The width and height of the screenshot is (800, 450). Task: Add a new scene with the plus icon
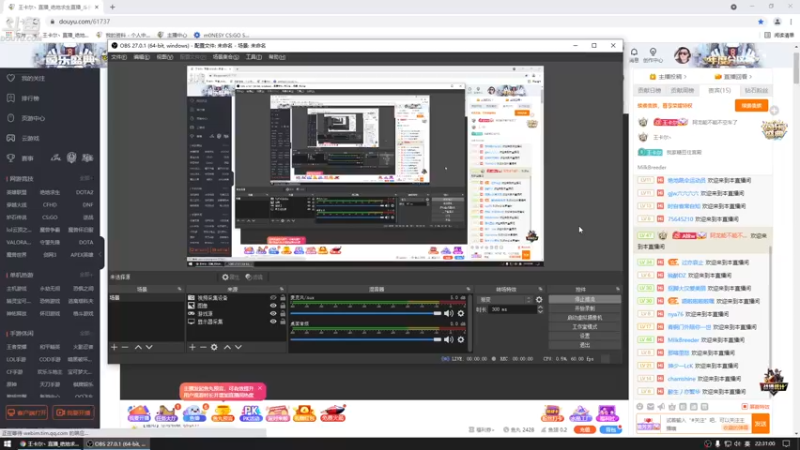coord(114,347)
